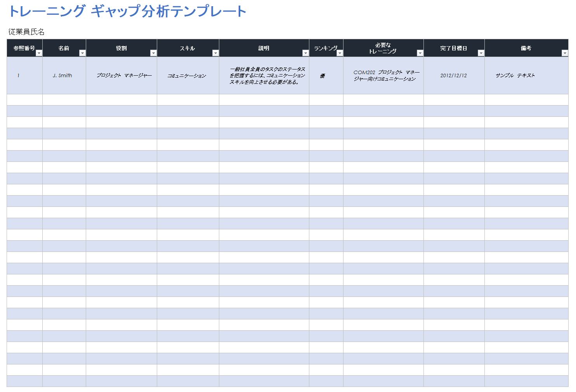This screenshot has height=392, width=576.
Task: Select the 名前 header cell
Action: tap(64, 48)
